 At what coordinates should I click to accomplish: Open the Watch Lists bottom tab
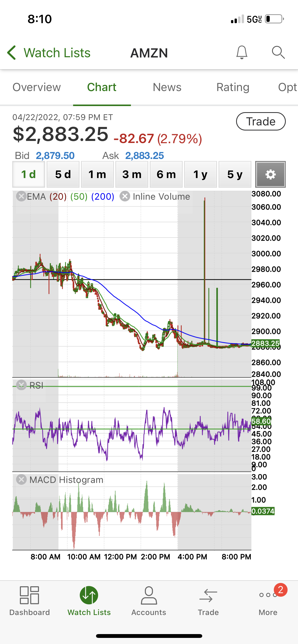[89, 601]
